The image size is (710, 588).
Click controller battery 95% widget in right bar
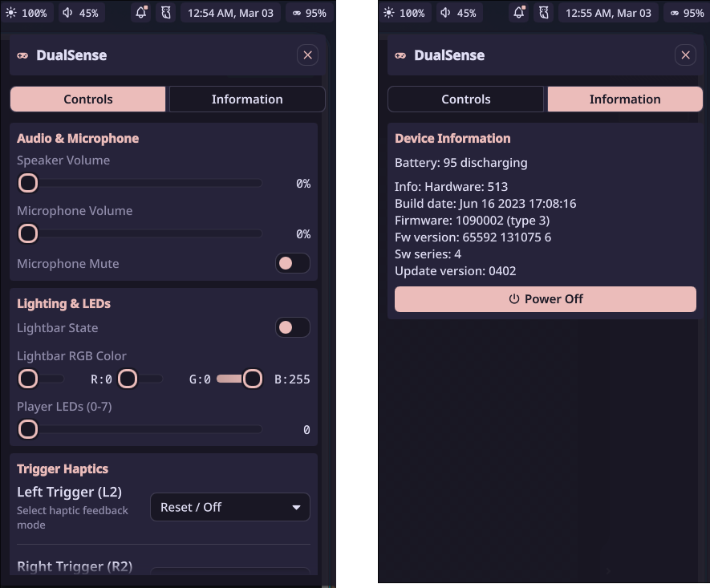(x=687, y=13)
